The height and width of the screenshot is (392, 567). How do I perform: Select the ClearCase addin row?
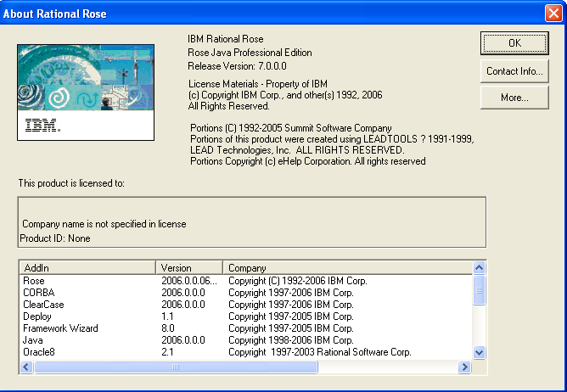tap(245, 305)
